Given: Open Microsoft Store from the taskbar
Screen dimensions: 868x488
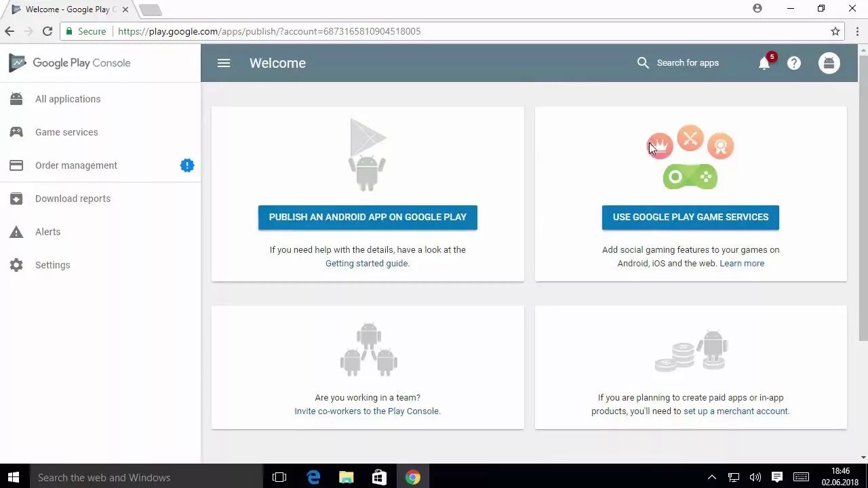Looking at the screenshot, I should [380, 477].
